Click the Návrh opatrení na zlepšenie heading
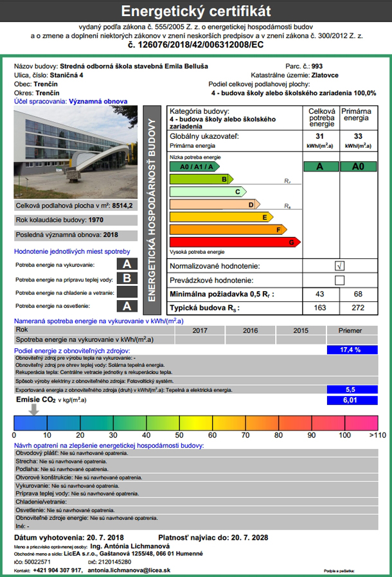The height and width of the screenshot is (577, 392). pyautogui.click(x=109, y=445)
